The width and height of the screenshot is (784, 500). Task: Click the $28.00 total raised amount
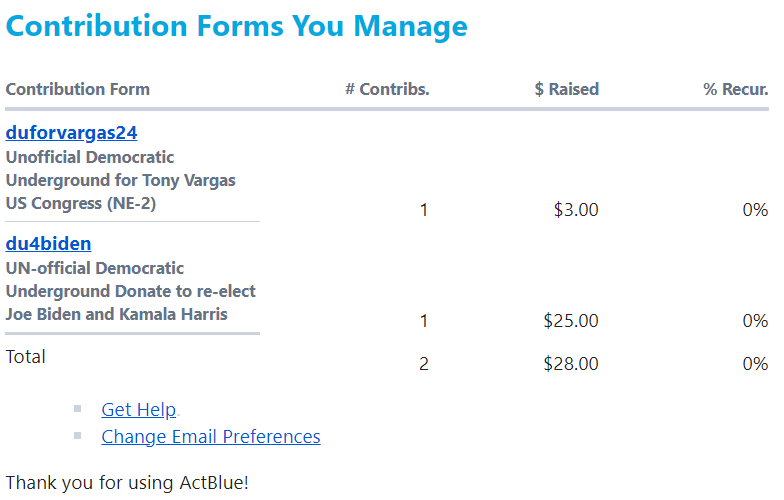pyautogui.click(x=571, y=364)
